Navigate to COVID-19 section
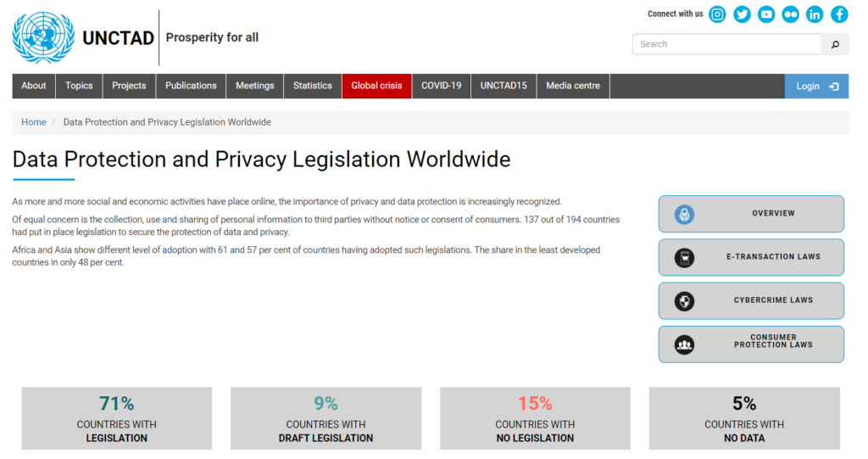The height and width of the screenshot is (459, 868). [x=441, y=86]
